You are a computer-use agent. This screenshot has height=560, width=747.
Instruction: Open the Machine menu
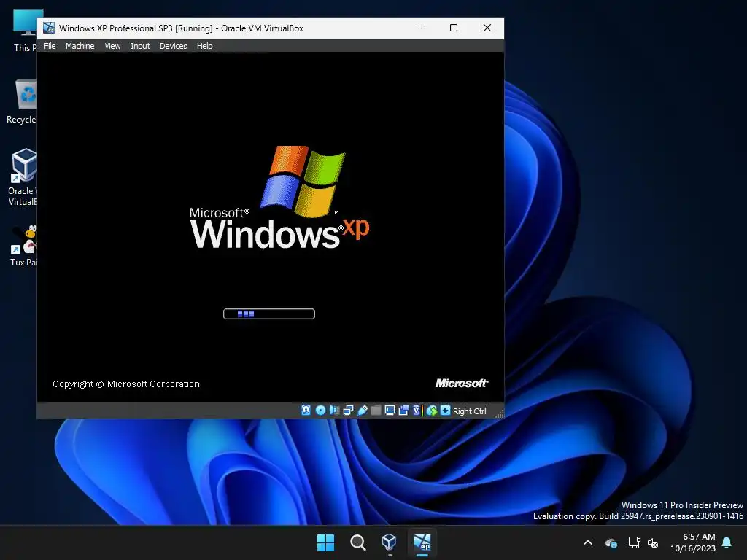(80, 46)
